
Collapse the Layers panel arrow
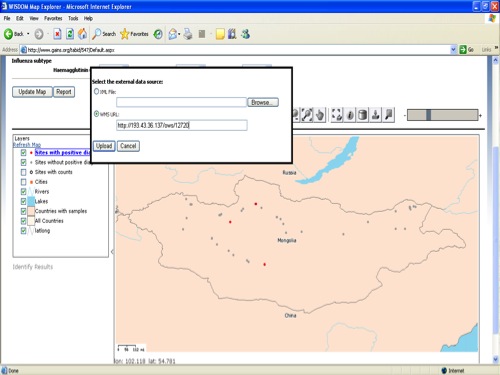pyautogui.click(x=112, y=252)
